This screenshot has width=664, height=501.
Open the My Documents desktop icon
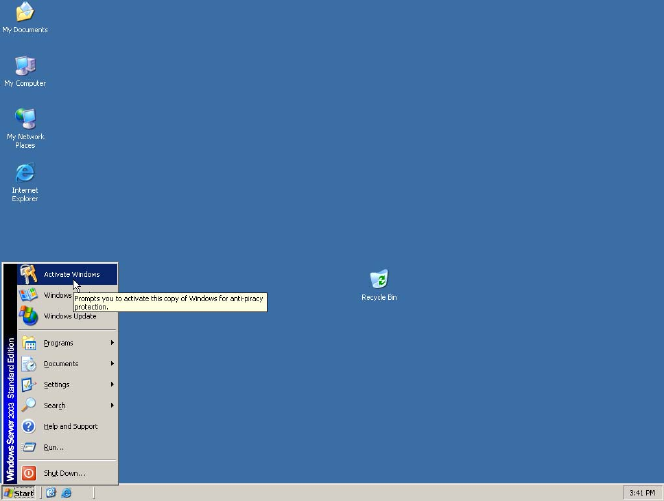[25, 18]
